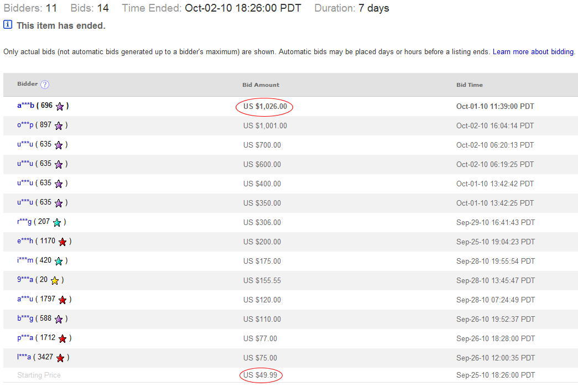Click the red star beside l***a's 3427 score
578x392 pixels.
pos(60,358)
